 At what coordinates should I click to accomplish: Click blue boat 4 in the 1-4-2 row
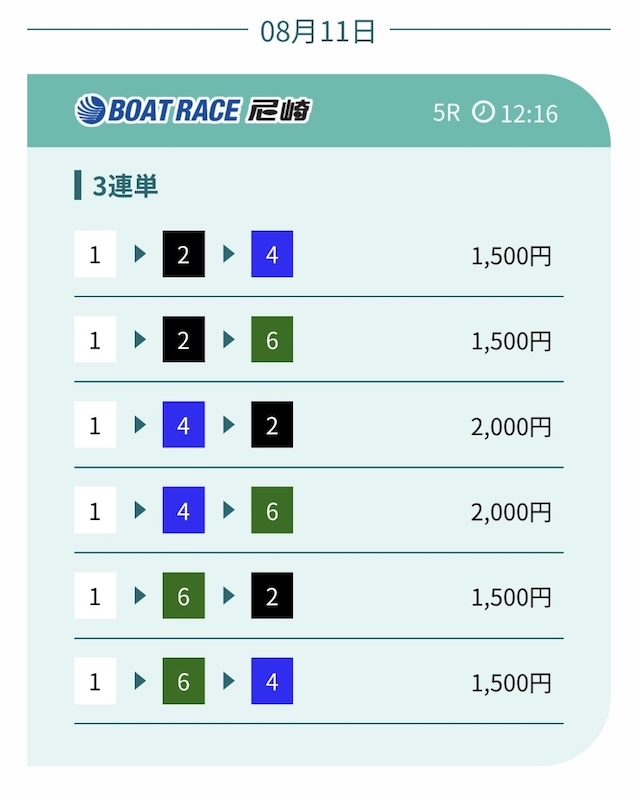[x=184, y=425]
